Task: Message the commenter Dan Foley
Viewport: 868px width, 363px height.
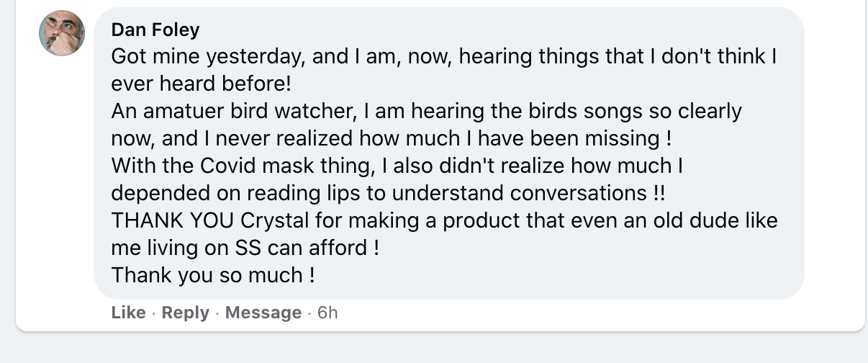Action: tap(263, 313)
